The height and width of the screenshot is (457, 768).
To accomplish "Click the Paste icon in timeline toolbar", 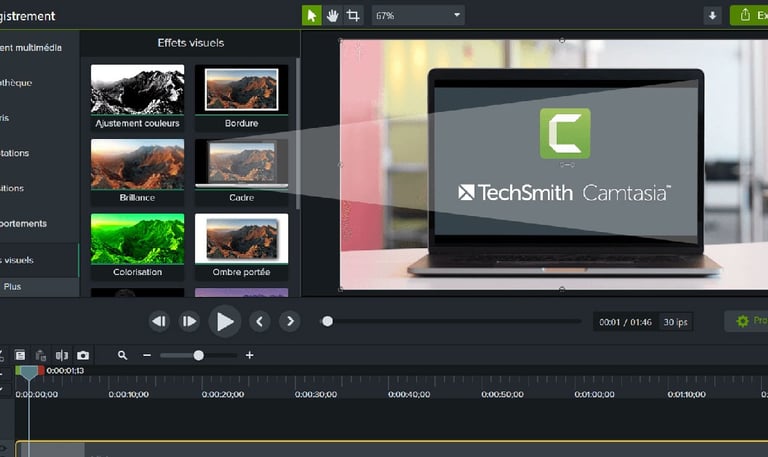I will tap(41, 355).
